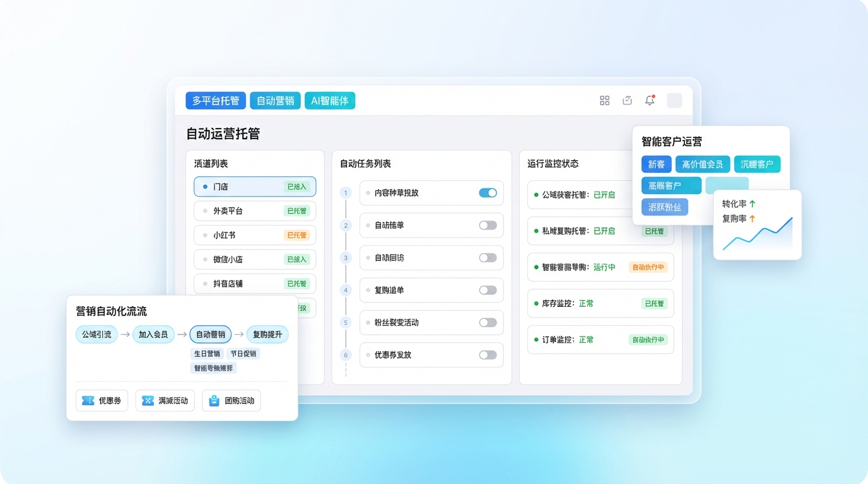This screenshot has width=868, height=484.
Task: Click the 团购活动 shopping bag icon
Action: 214,401
